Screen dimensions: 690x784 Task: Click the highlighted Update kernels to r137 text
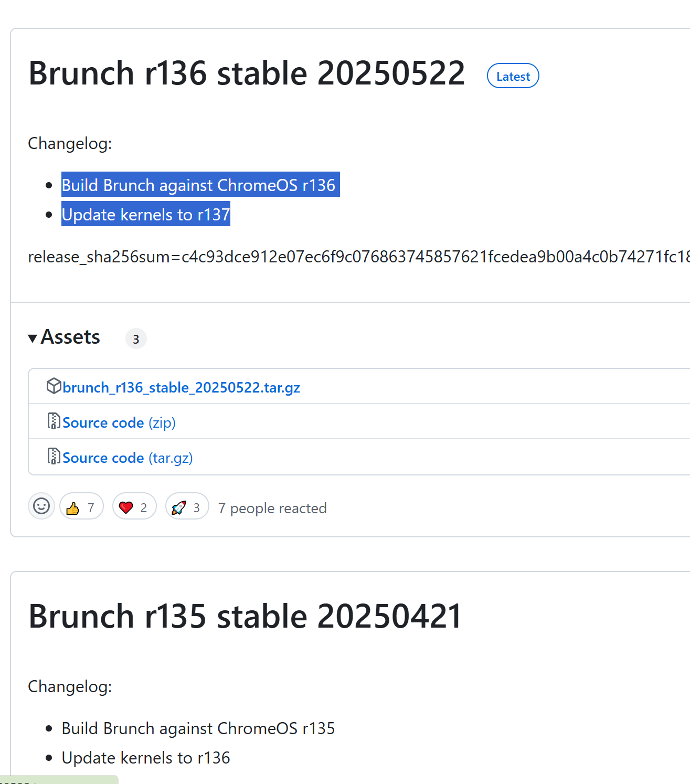pyautogui.click(x=146, y=214)
